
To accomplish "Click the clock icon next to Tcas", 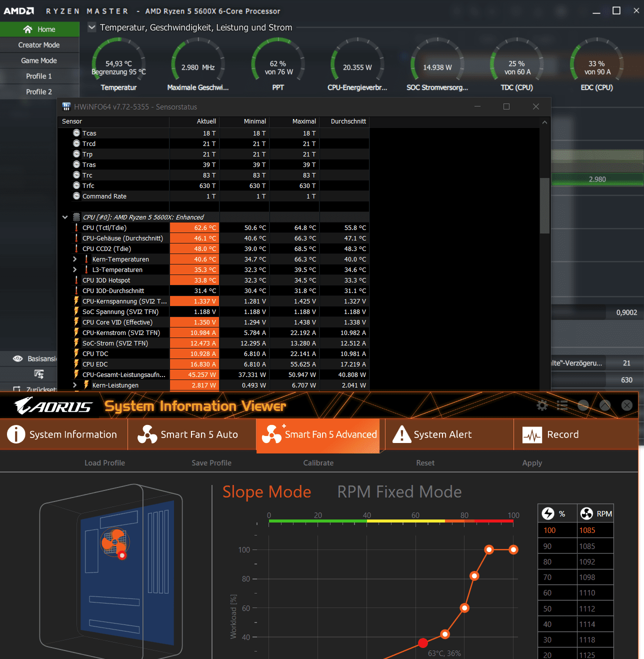I will [76, 133].
